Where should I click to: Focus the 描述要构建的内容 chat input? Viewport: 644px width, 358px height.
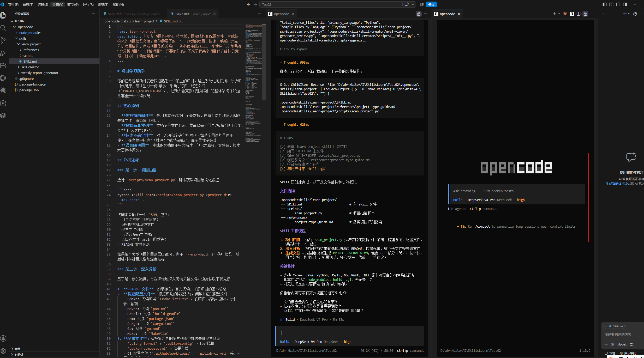(623, 335)
